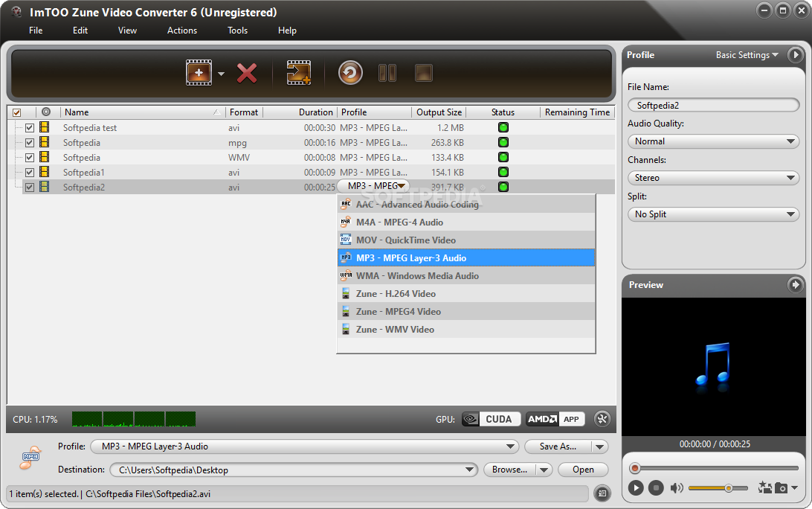Open the Audio Quality Normal dropdown
The height and width of the screenshot is (509, 812).
(714, 141)
